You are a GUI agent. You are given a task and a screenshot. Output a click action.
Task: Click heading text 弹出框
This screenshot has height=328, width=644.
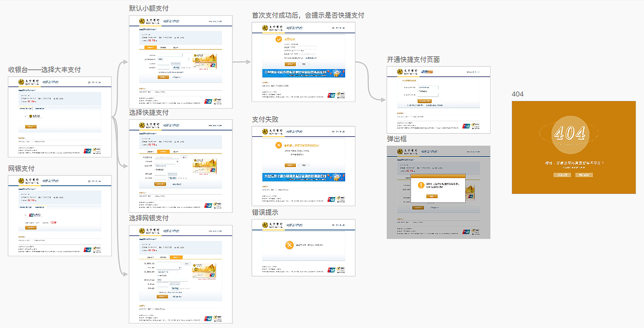tap(396, 138)
